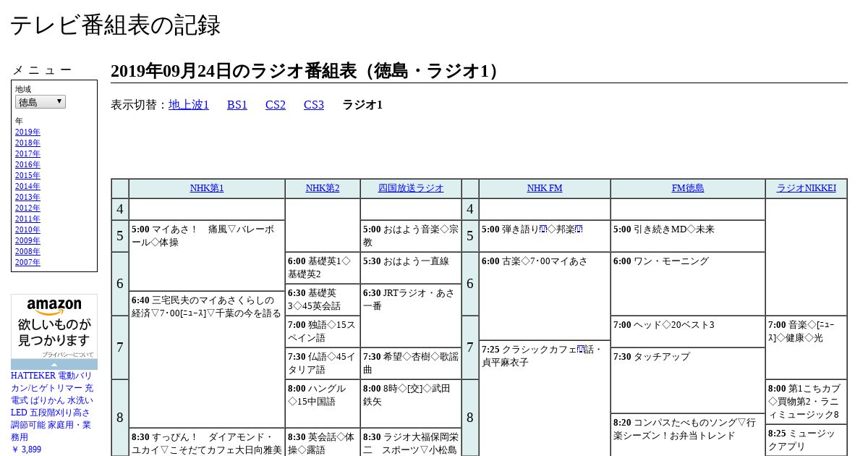Click the 7:00 独語 program cell
Image resolution: width=868 pixels, height=456 pixels.
click(x=323, y=332)
